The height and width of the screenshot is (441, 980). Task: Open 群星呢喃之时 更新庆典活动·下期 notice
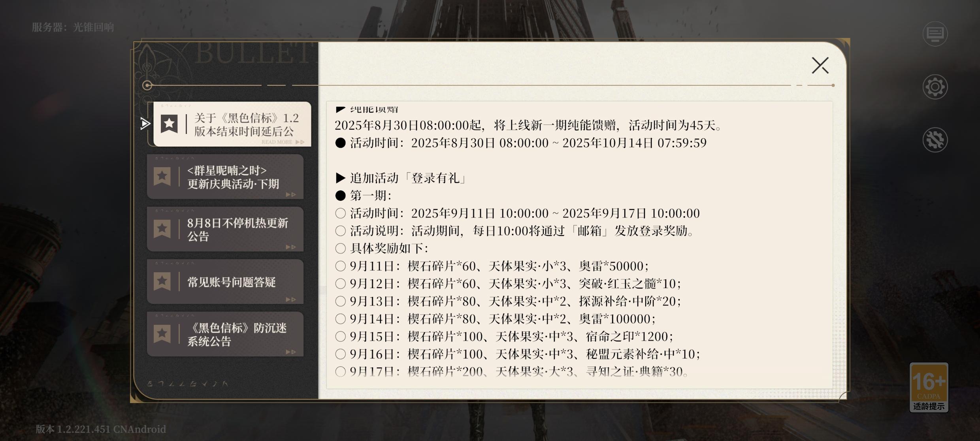tap(225, 177)
